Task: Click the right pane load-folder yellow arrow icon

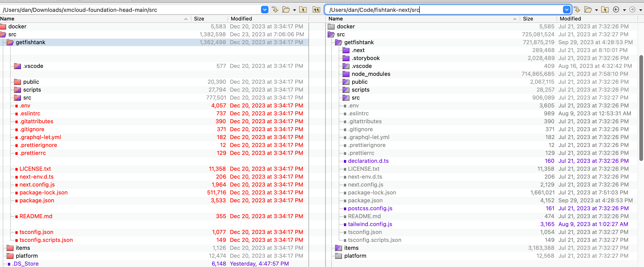Action: tap(577, 10)
